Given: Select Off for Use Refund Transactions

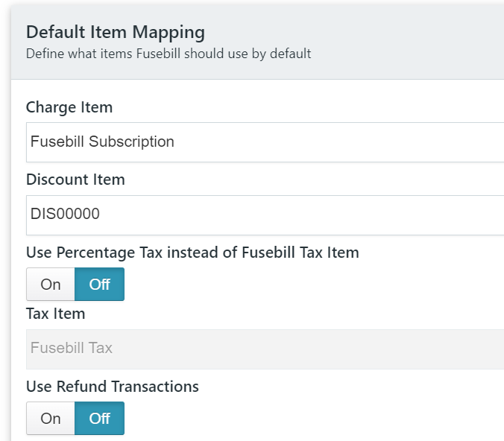Looking at the screenshot, I should tap(100, 418).
